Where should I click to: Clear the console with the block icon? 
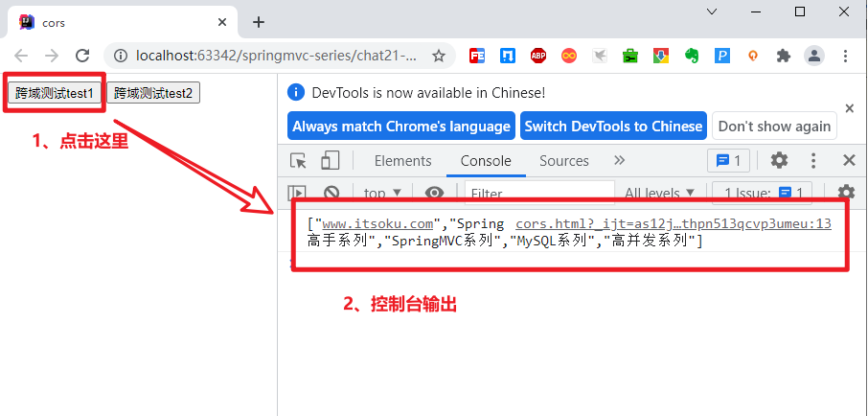click(331, 194)
